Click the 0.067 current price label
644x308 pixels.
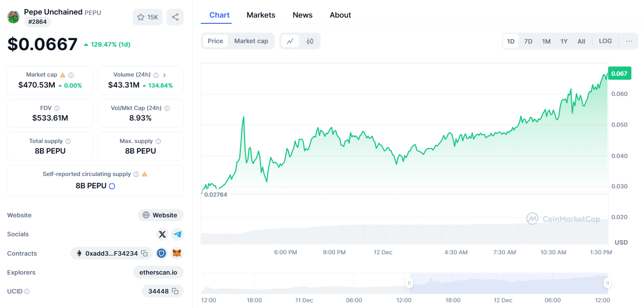point(619,73)
